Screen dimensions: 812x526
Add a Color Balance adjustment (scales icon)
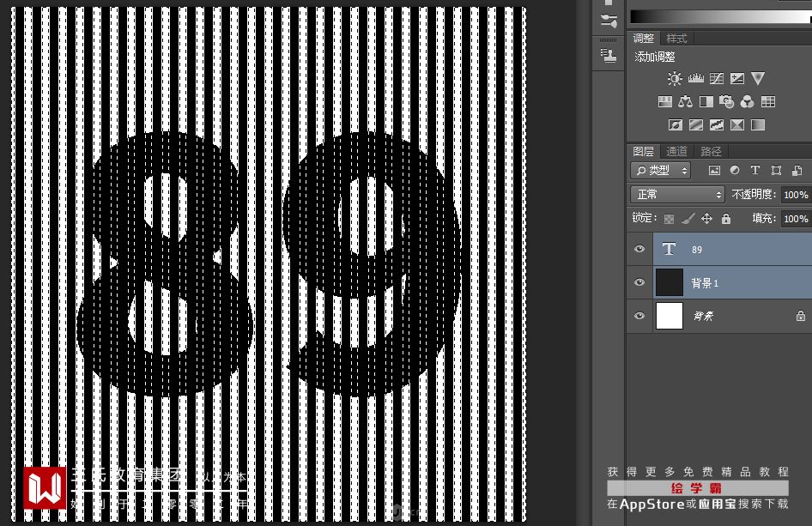(x=685, y=101)
